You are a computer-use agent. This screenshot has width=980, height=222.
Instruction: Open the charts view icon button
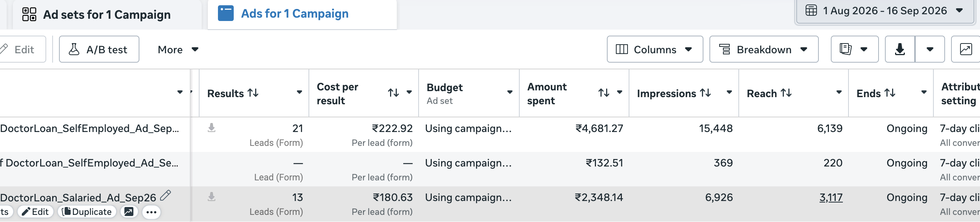click(966, 49)
